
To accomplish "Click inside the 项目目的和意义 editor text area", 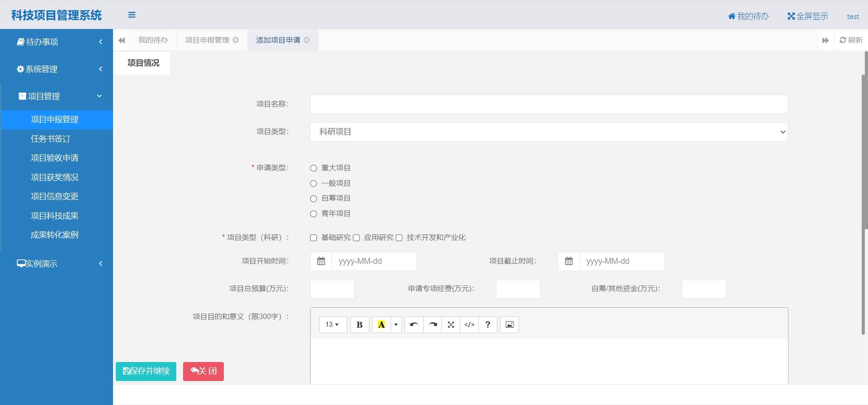I will [x=549, y=361].
